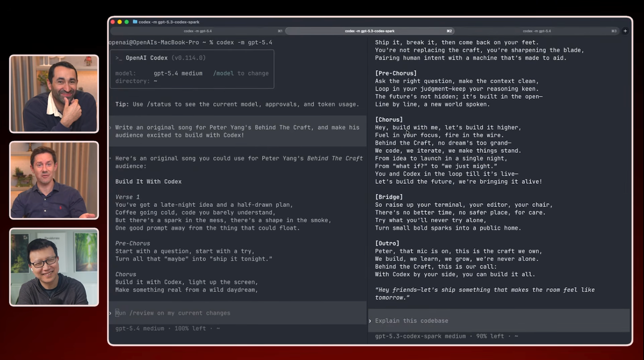Select the top video thumbnail of bearded man
644x360 pixels.
(54, 94)
